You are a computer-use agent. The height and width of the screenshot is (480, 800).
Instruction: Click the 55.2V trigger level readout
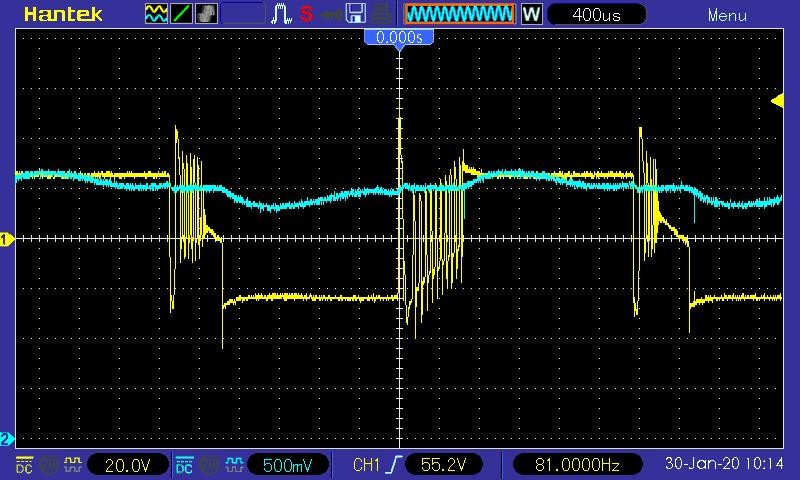tap(444, 465)
